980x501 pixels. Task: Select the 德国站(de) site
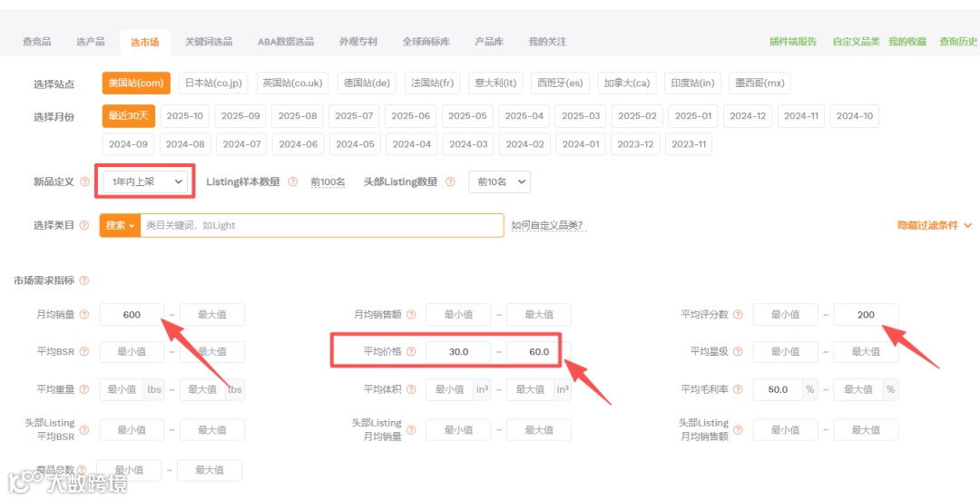click(x=367, y=83)
